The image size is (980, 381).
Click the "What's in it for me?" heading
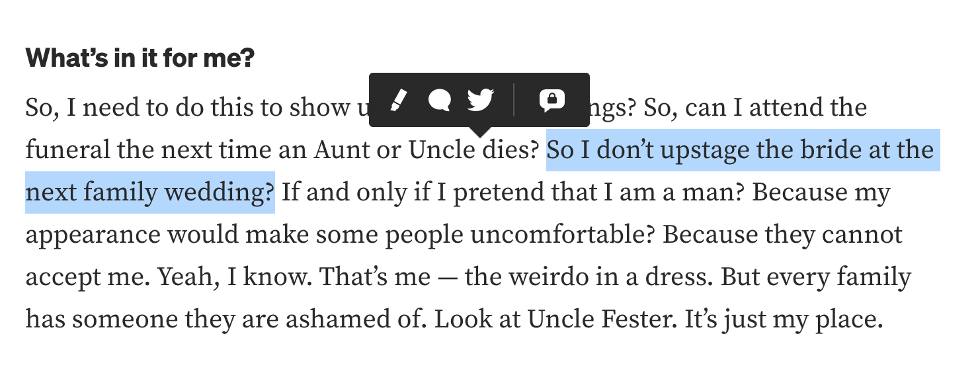point(140,58)
